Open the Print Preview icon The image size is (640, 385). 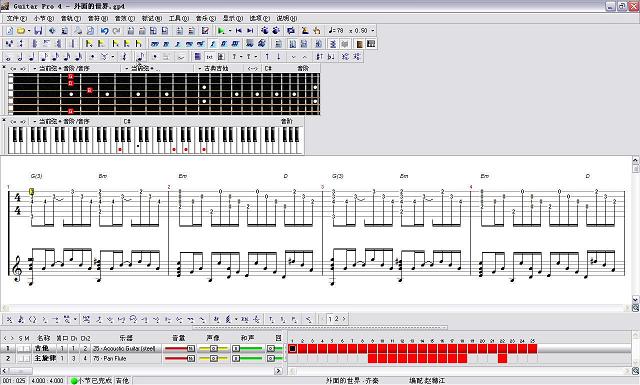pos(90,31)
